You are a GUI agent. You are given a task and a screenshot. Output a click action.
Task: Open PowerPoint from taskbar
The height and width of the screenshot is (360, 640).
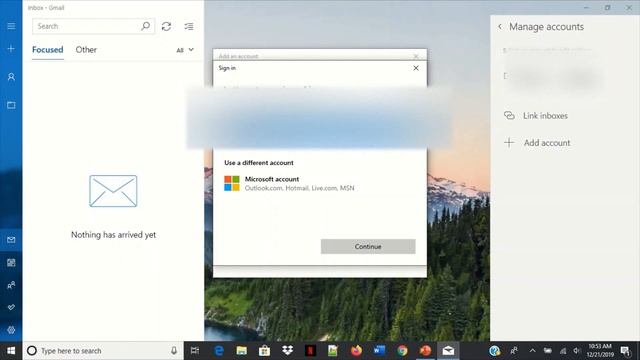[425, 351]
